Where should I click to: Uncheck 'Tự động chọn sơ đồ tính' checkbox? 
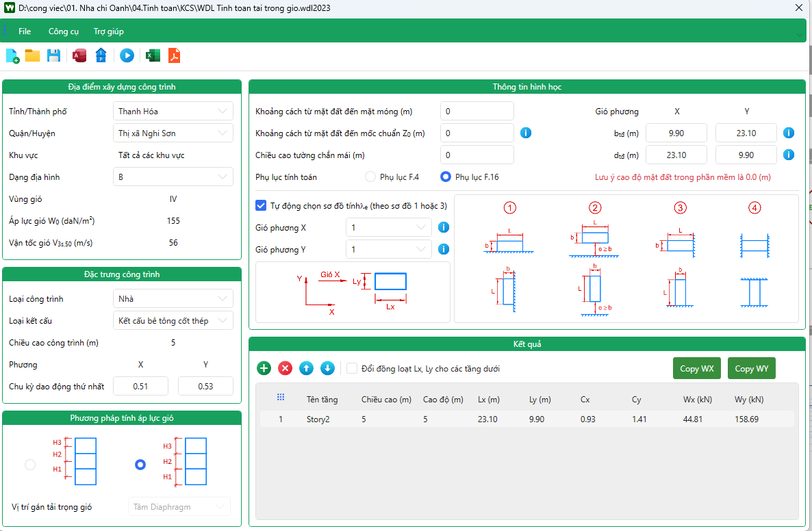click(x=261, y=205)
